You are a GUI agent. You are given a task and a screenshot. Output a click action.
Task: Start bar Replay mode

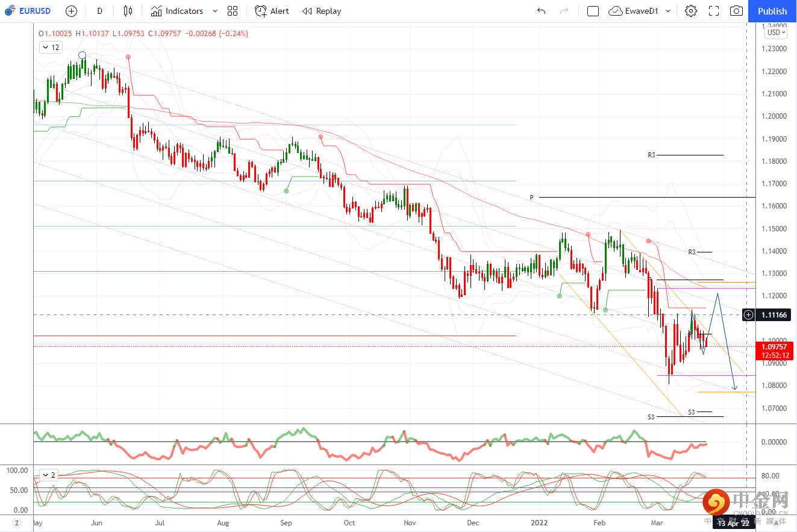click(x=322, y=11)
